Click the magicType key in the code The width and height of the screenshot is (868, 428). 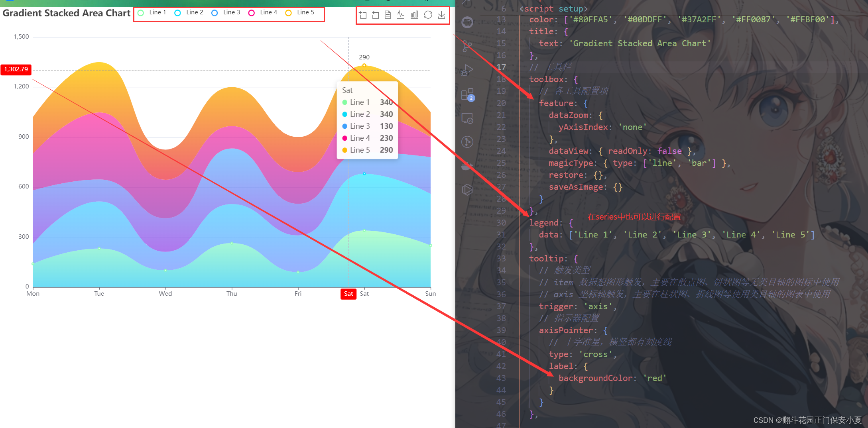pyautogui.click(x=571, y=163)
